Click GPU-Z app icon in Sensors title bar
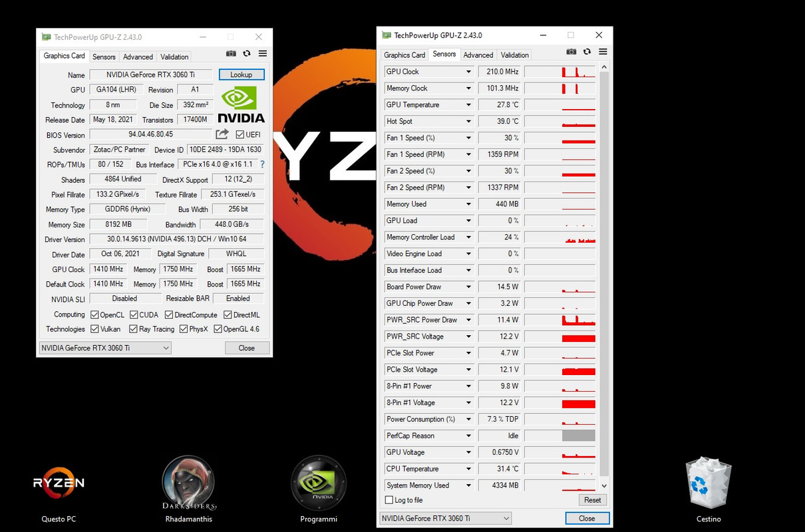 [386, 35]
